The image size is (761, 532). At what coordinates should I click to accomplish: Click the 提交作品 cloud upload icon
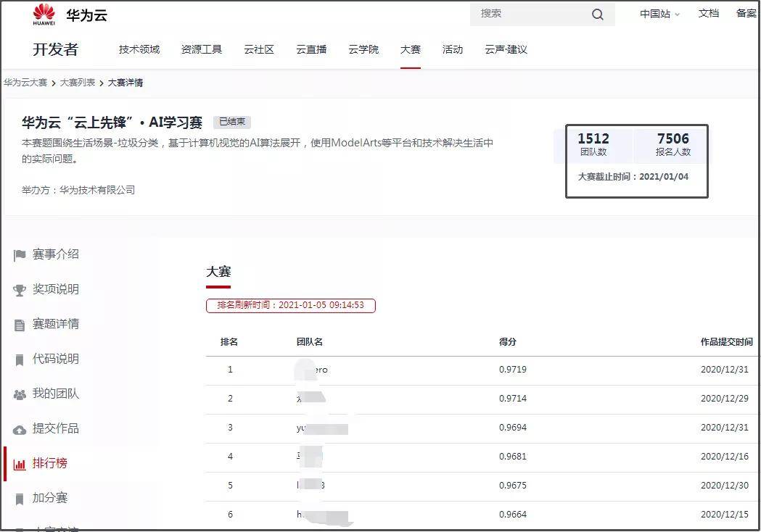20,428
